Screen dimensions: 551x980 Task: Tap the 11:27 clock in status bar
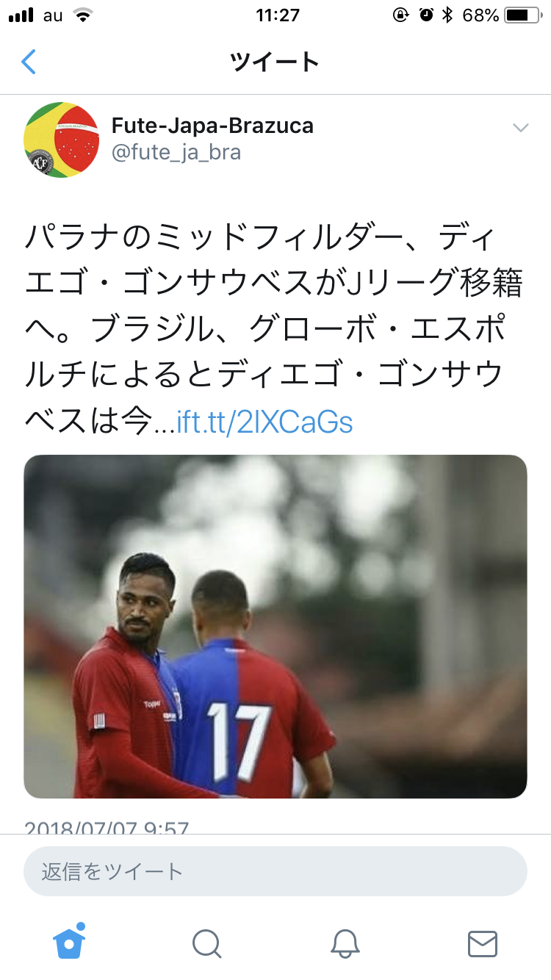(x=278, y=15)
